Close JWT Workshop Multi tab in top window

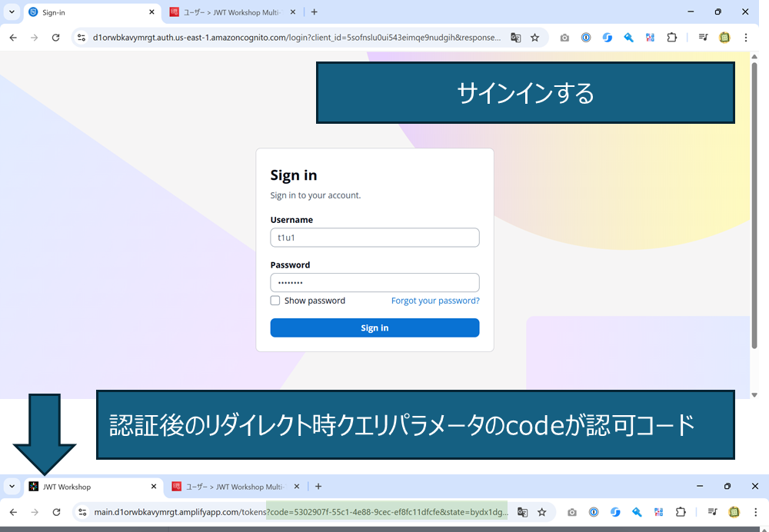[293, 12]
